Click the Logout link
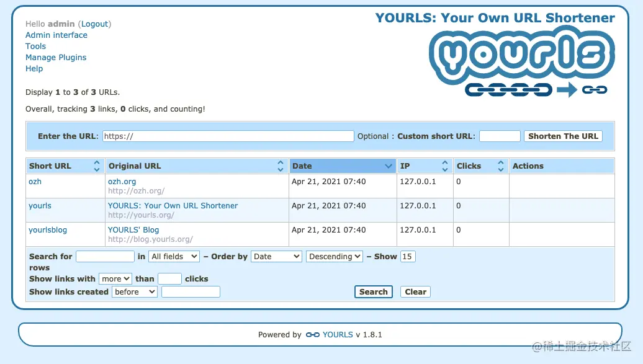The image size is (643, 364). [x=94, y=24]
